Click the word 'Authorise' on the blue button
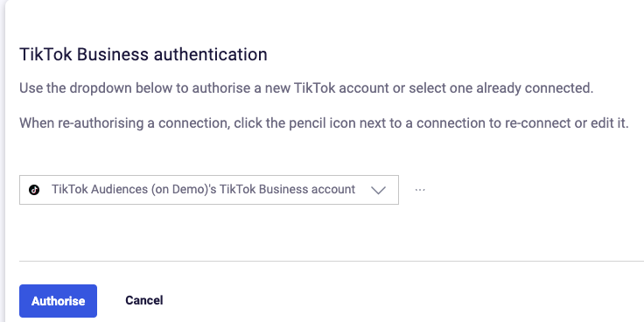The width and height of the screenshot is (644, 322). click(58, 301)
